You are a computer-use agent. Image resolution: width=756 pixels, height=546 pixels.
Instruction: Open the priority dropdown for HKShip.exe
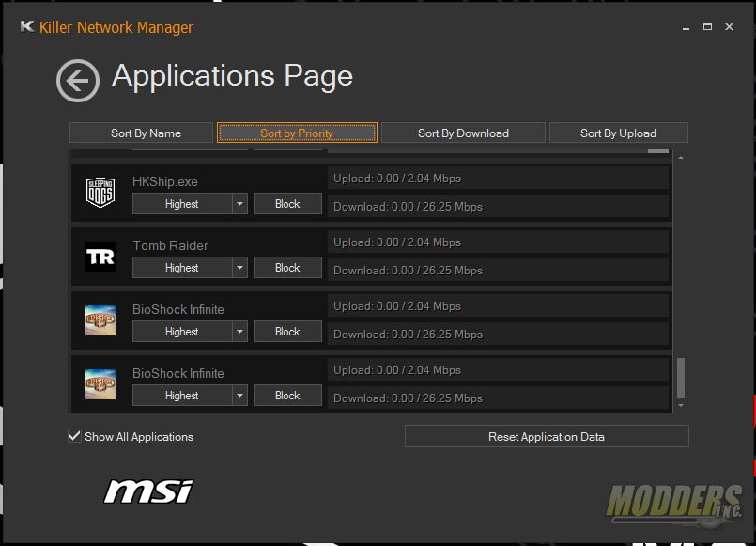click(x=239, y=204)
